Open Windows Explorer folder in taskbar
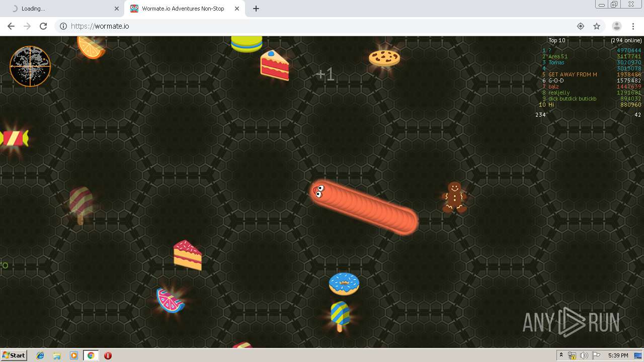Screen dimensions: 644x362 pos(57,355)
